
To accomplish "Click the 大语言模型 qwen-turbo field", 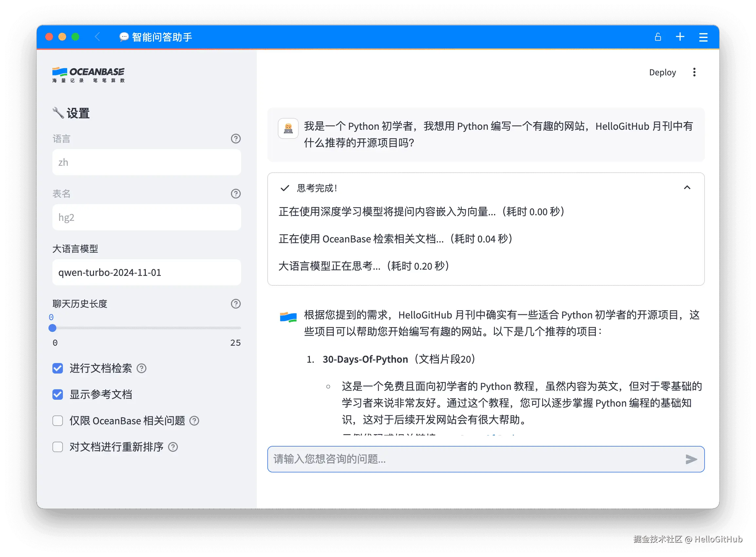I will click(146, 272).
